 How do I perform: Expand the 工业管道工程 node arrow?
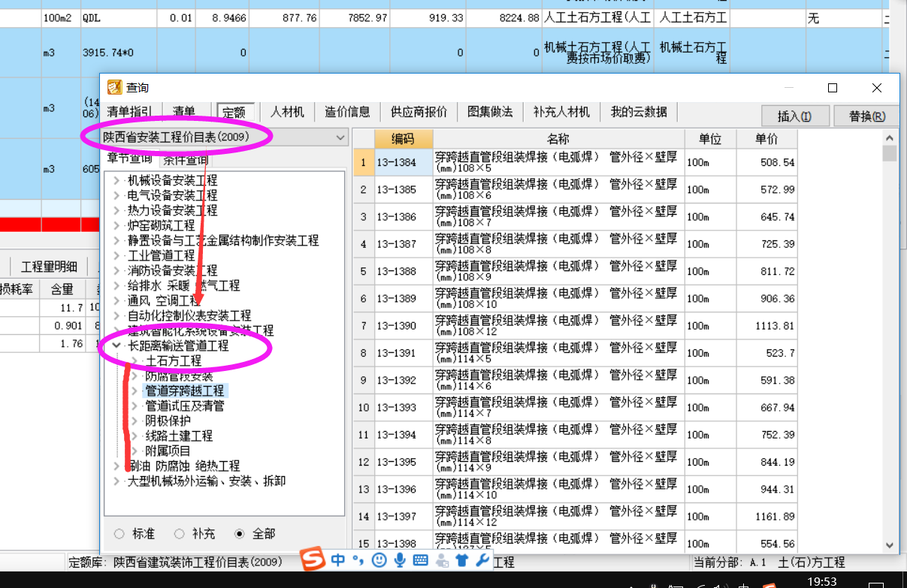pos(116,255)
